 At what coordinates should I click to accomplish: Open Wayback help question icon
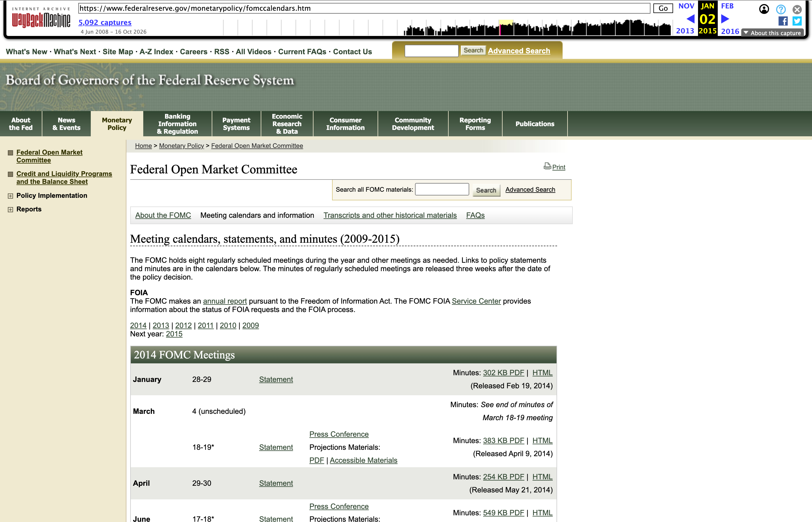tap(781, 9)
